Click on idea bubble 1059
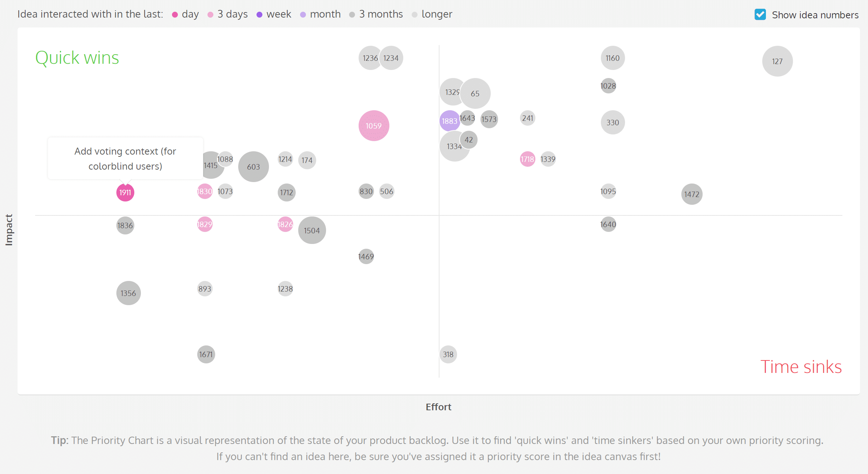Image resolution: width=868 pixels, height=474 pixels. [x=373, y=126]
